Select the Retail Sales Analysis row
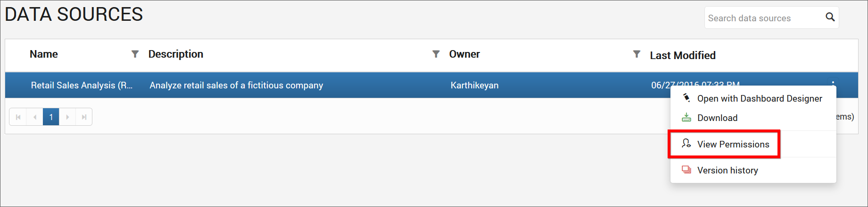This screenshot has height=207, width=868. (x=431, y=85)
